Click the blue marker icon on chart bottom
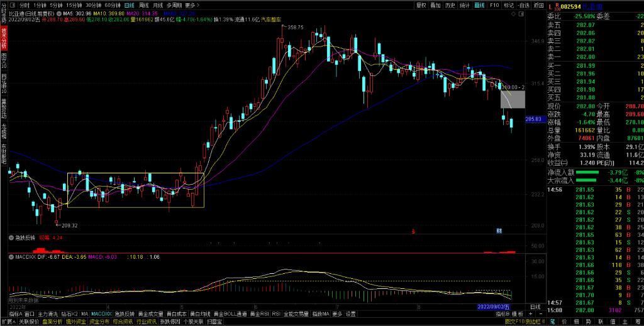 point(498,232)
